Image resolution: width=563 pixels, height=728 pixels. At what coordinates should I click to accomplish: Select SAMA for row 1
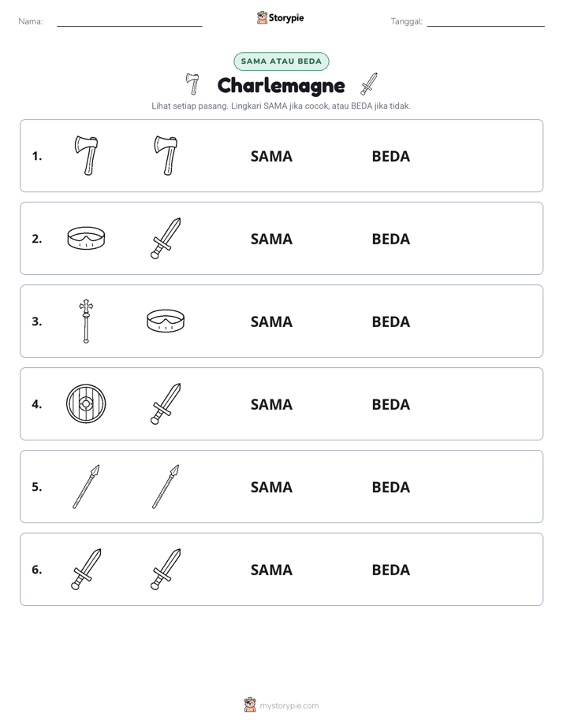click(x=271, y=156)
